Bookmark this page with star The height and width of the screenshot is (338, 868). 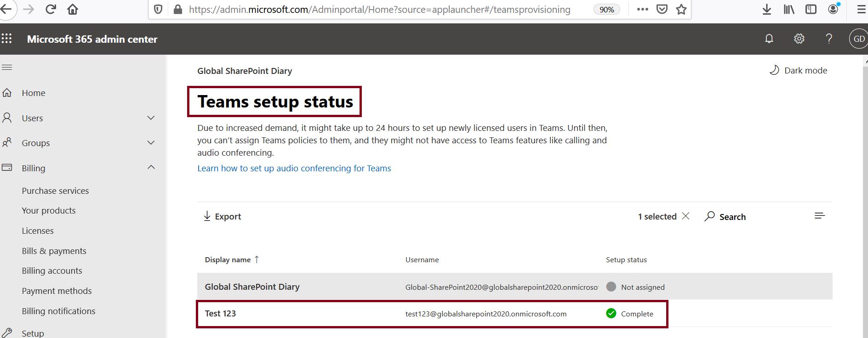[681, 9]
